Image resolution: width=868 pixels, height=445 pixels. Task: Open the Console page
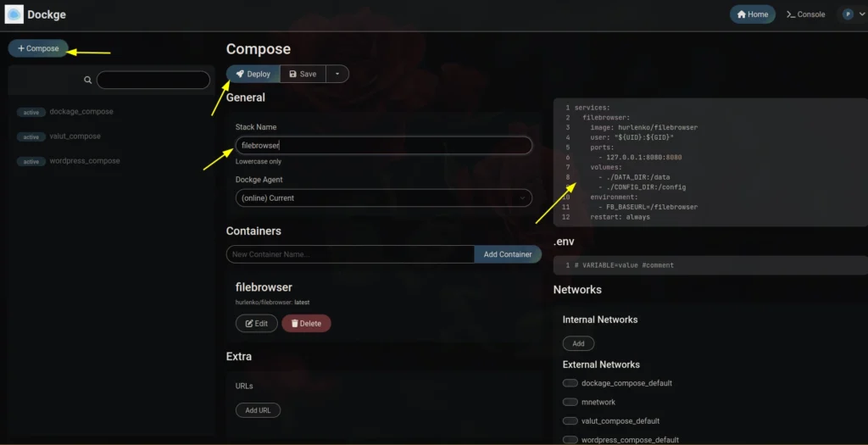pyautogui.click(x=805, y=14)
